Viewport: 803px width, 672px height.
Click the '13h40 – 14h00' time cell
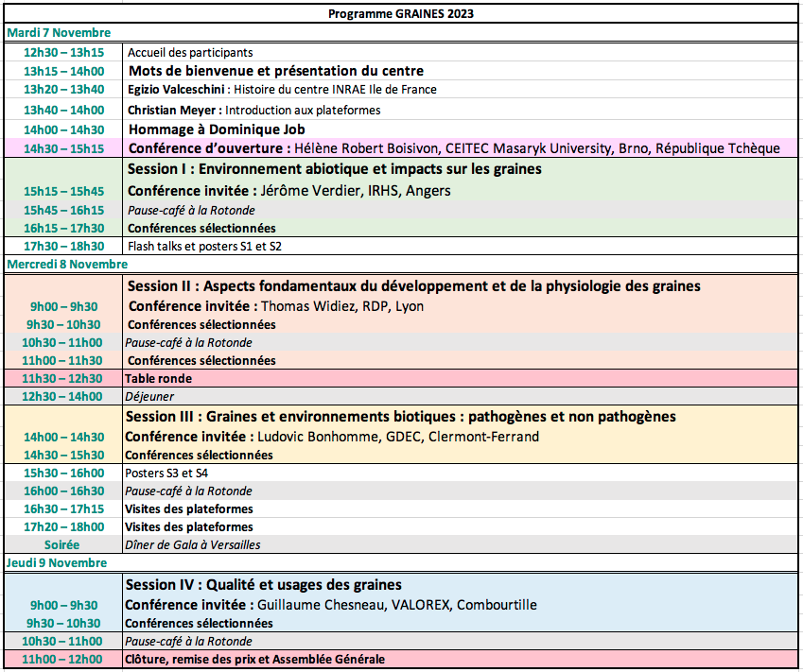click(63, 110)
